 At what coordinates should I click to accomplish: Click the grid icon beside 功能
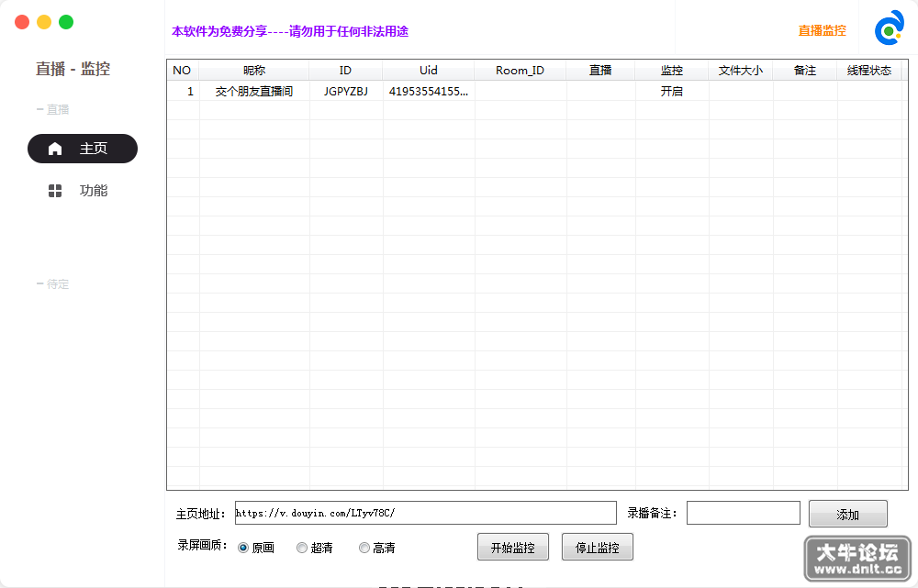pyautogui.click(x=55, y=191)
